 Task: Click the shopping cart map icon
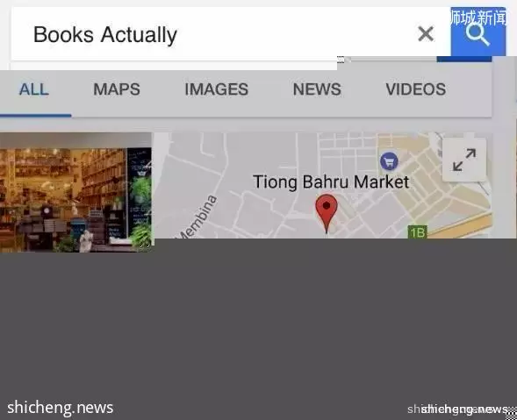pyautogui.click(x=389, y=161)
